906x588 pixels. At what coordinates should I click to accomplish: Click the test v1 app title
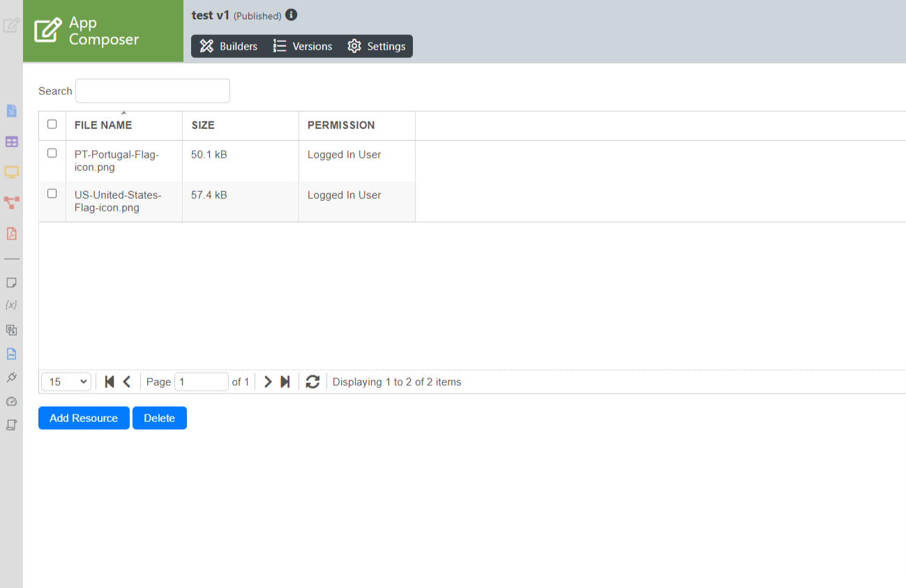211,15
